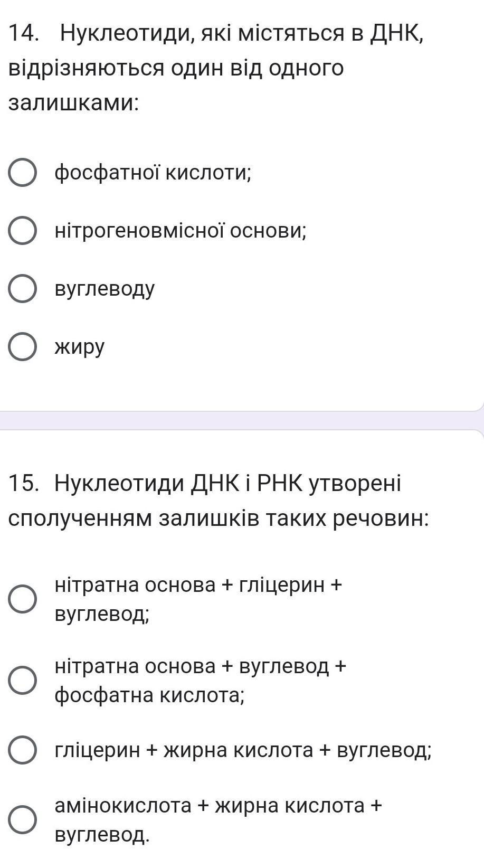Tap text «гліцерин + жирна кислота + вуглевод;»
484x868 pixels.
pos(243,750)
